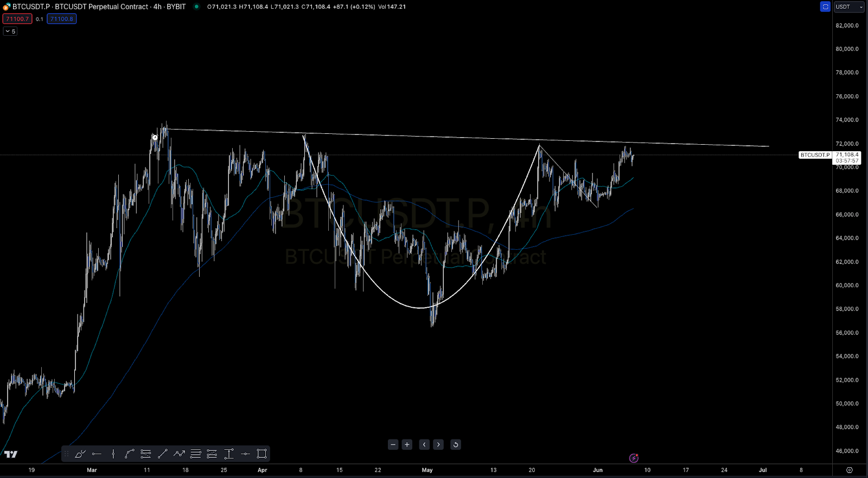Click the blue buy price 71100.8 button
This screenshot has height=478, width=868.
click(x=61, y=19)
